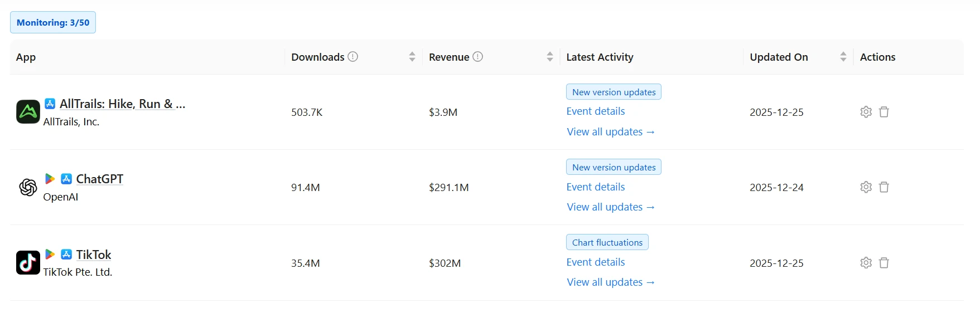Open settings gear for TikTok row
Image resolution: width=980 pixels, height=313 pixels.
pos(866,262)
